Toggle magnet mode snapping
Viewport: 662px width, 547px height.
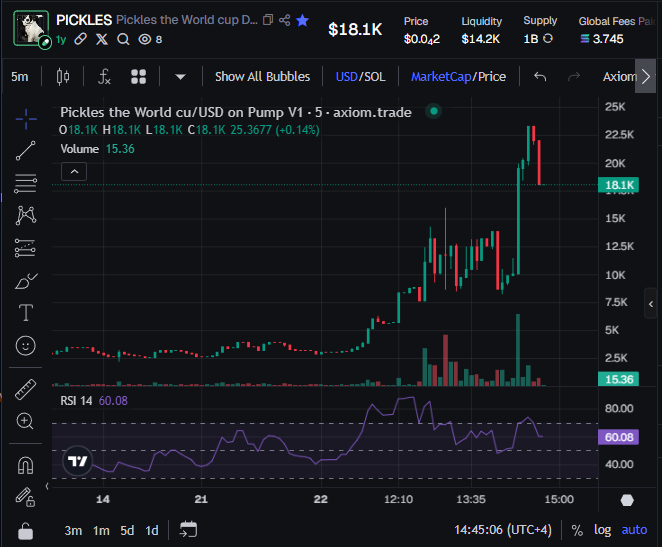pyautogui.click(x=26, y=466)
